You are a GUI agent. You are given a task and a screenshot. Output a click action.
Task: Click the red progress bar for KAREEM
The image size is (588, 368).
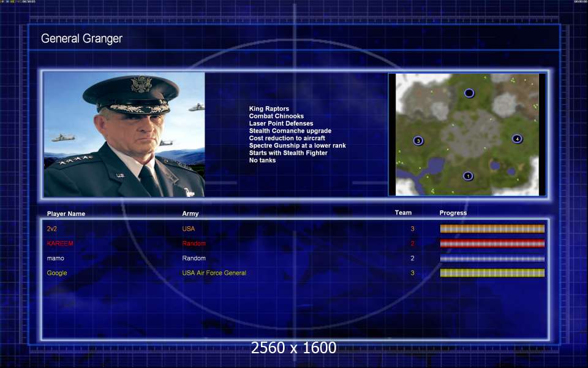[492, 243]
